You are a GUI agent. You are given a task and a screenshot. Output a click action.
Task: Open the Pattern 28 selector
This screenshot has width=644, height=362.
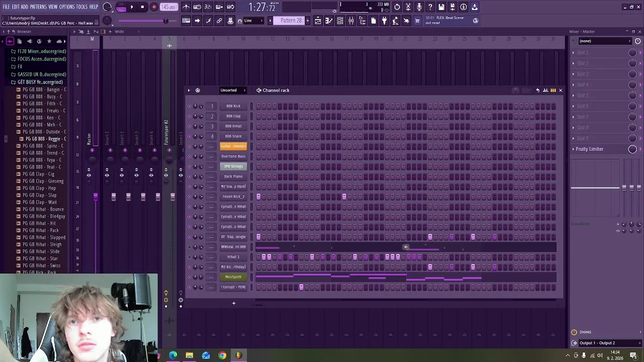click(x=291, y=21)
